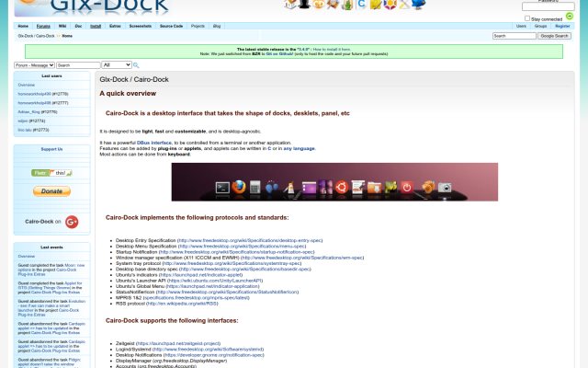Click the orange folder icon in dock image
The width and height of the screenshot is (588, 368).
(x=374, y=188)
